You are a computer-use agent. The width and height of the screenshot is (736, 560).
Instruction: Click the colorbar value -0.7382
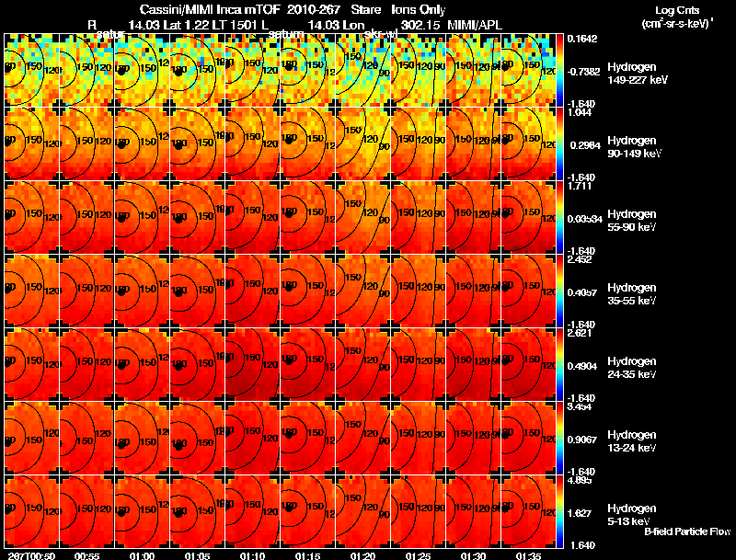[x=583, y=72]
